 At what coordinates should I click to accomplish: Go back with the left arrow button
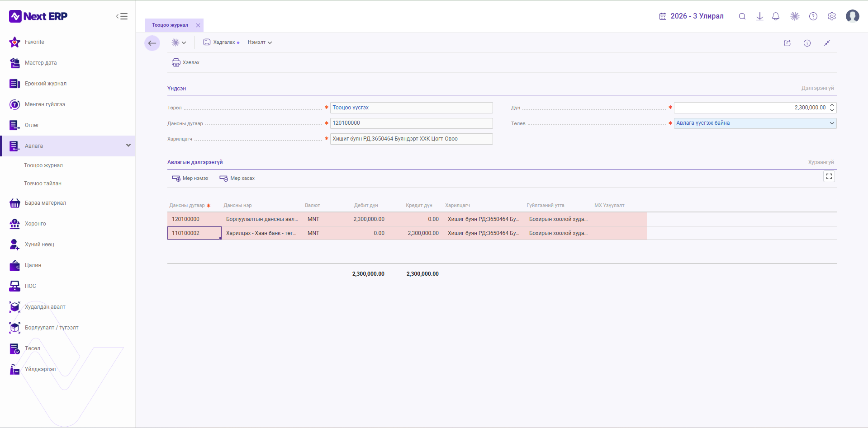152,43
